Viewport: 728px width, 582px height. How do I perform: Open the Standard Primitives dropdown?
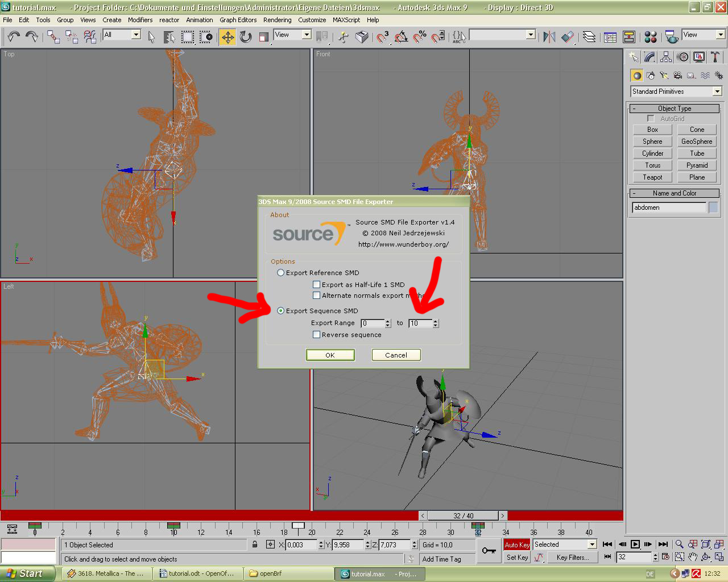click(676, 92)
